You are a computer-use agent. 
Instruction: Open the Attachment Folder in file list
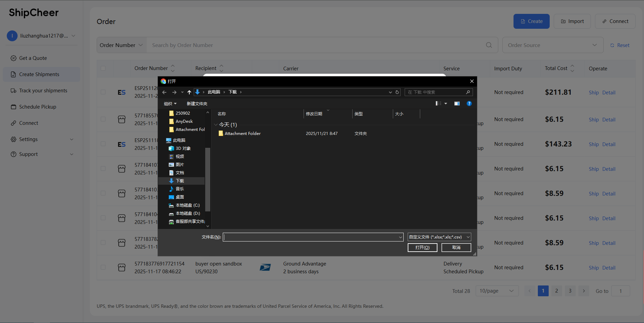(242, 134)
